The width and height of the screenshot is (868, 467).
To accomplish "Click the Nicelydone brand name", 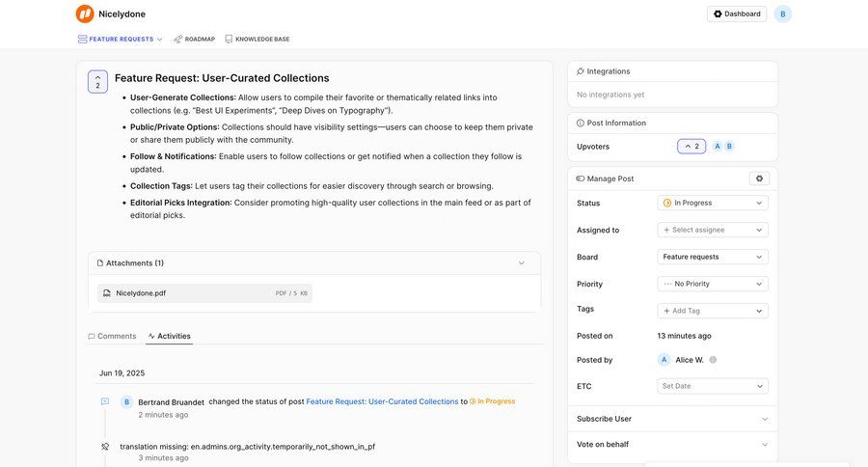I will tap(122, 14).
